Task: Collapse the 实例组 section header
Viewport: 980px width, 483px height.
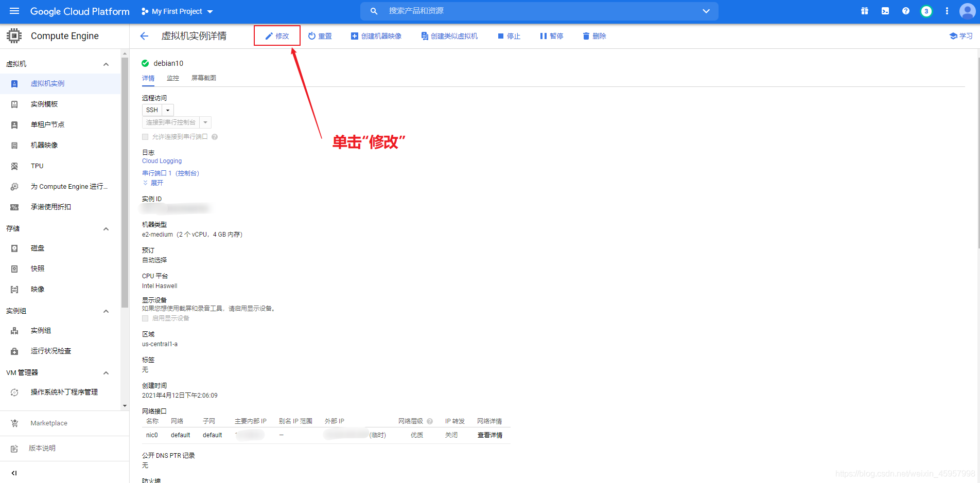Action: click(106, 311)
